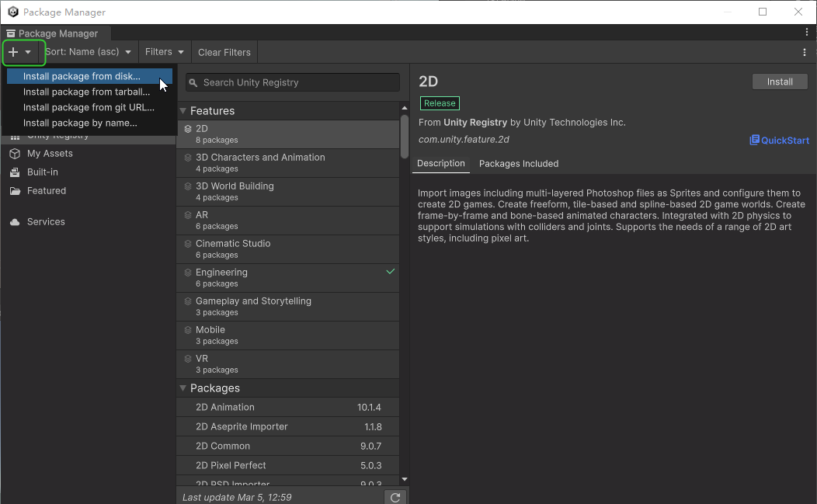Click the Gameplay and Storytelling icon

(x=188, y=301)
